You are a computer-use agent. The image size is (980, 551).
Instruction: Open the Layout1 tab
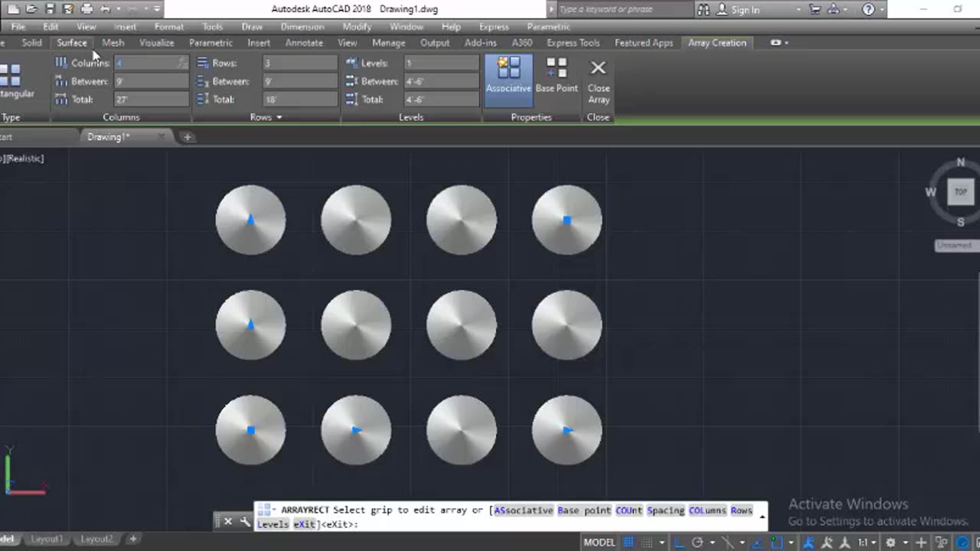[46, 539]
